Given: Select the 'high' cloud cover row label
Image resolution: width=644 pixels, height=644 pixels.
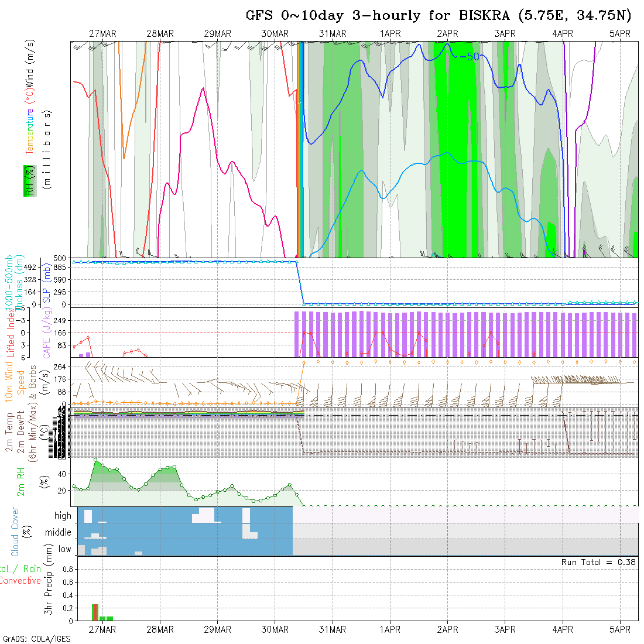Looking at the screenshot, I should [63, 516].
